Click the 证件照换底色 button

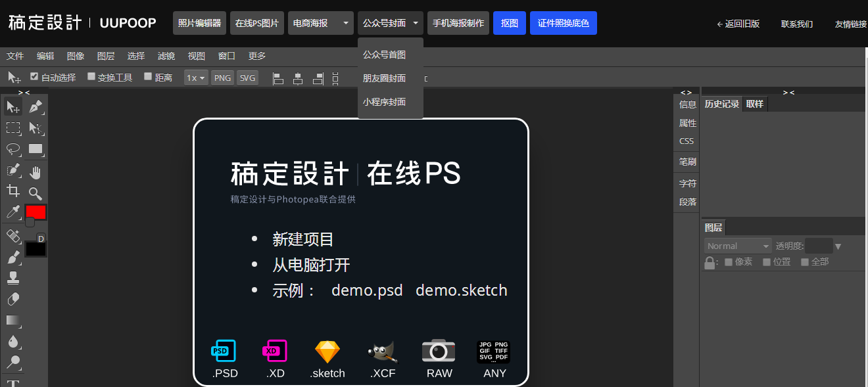click(564, 23)
